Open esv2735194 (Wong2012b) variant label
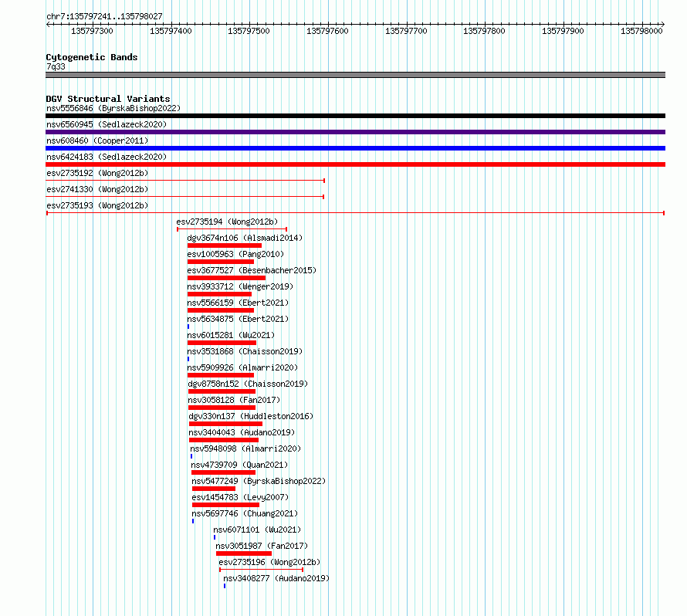The height and width of the screenshot is (616, 687). (x=227, y=222)
